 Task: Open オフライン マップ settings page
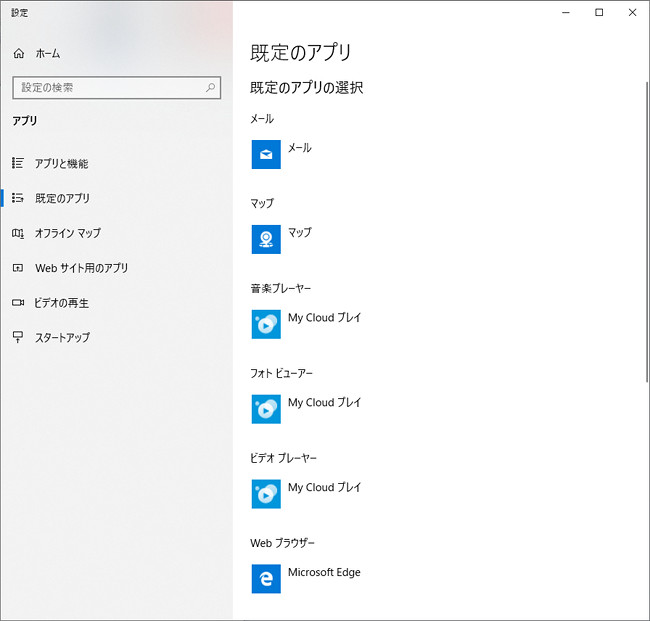67,233
